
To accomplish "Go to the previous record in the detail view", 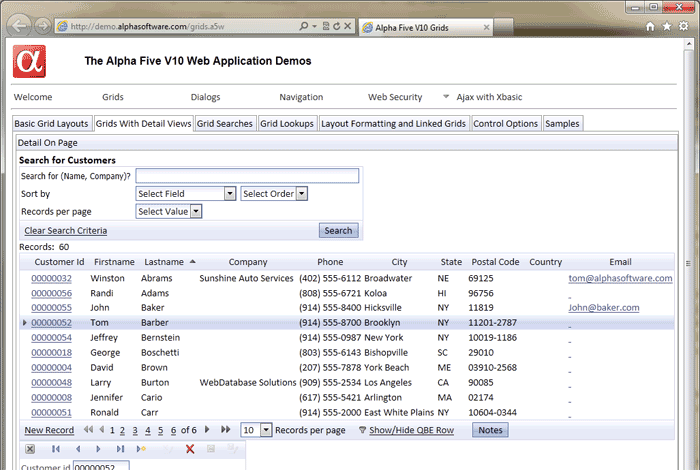I will (78, 449).
